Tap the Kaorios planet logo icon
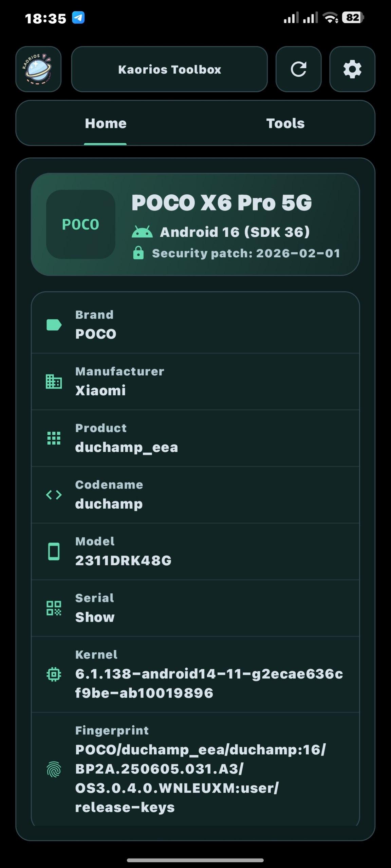 38,69
